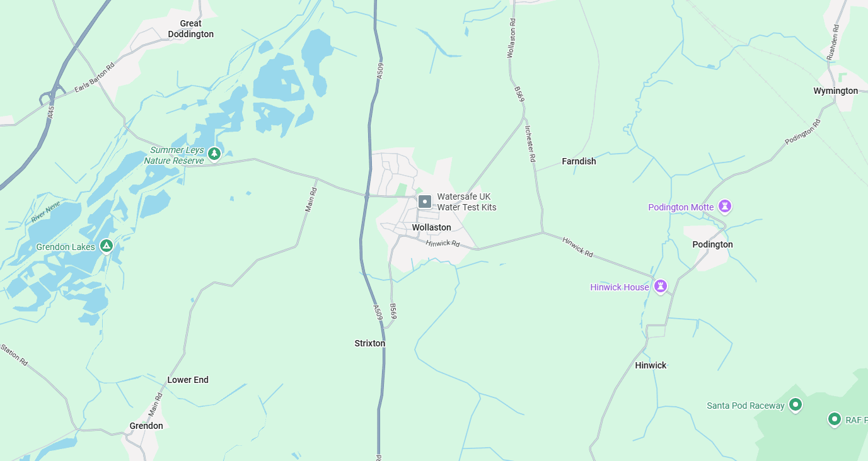Select the Podington village label
This screenshot has height=461, width=868.
pos(712,244)
